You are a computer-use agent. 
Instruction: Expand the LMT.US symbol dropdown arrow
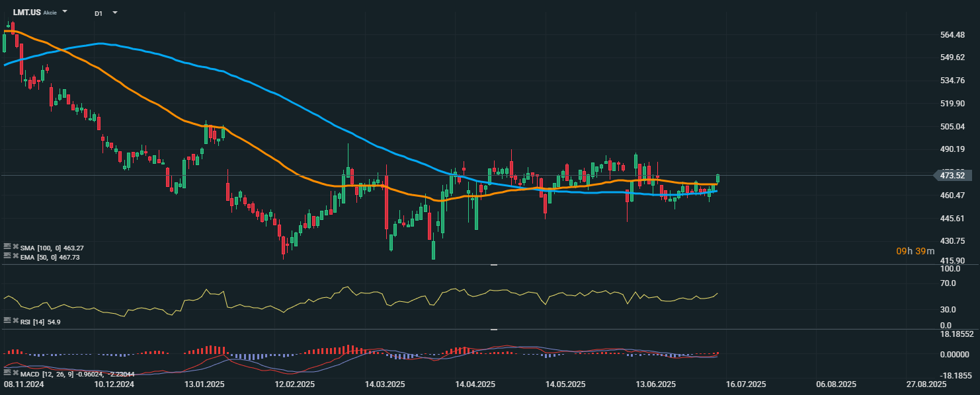(65, 12)
